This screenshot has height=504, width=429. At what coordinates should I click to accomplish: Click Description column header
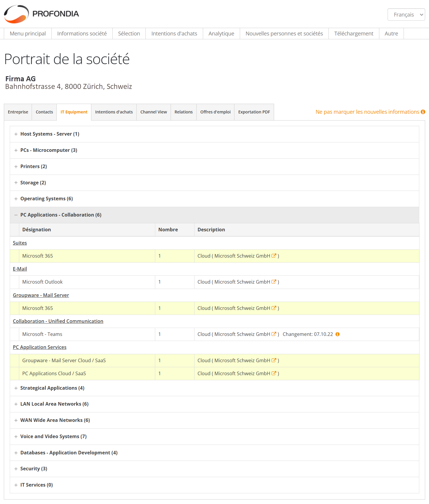(x=307, y=230)
